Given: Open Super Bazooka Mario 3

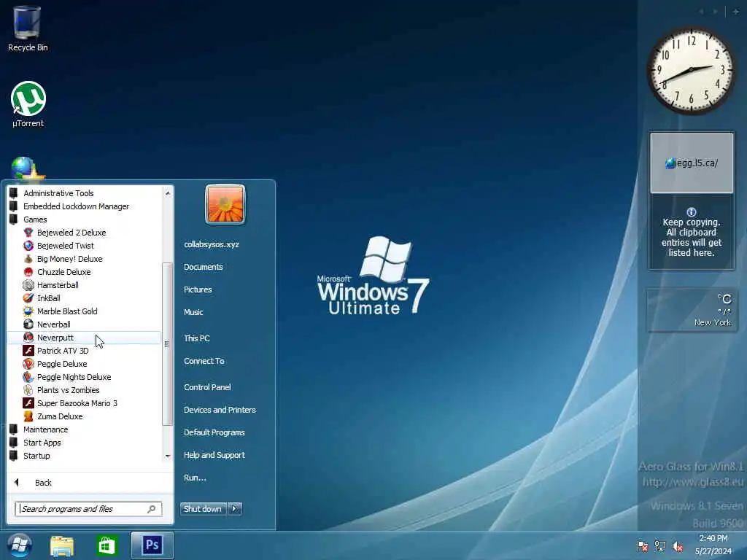Looking at the screenshot, I should coord(77,403).
